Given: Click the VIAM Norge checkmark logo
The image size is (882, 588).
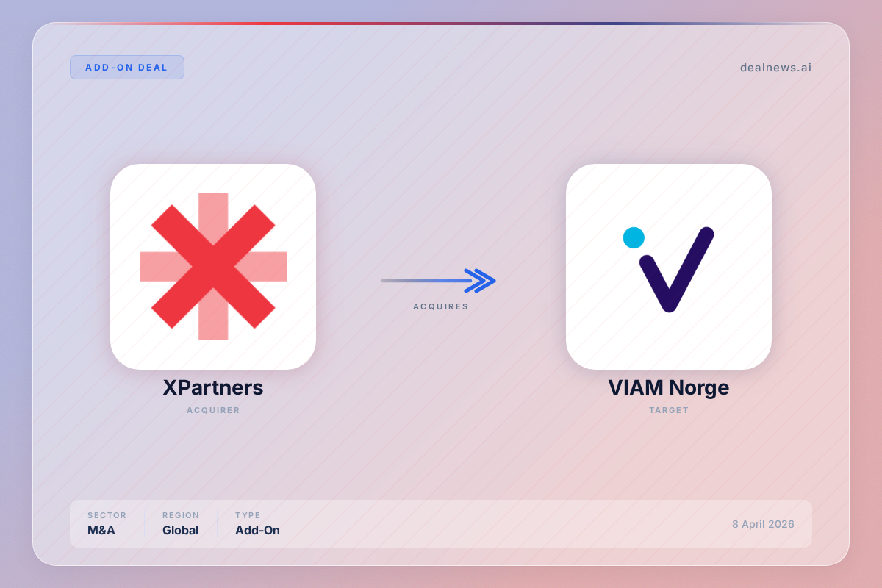Looking at the screenshot, I should (x=669, y=269).
